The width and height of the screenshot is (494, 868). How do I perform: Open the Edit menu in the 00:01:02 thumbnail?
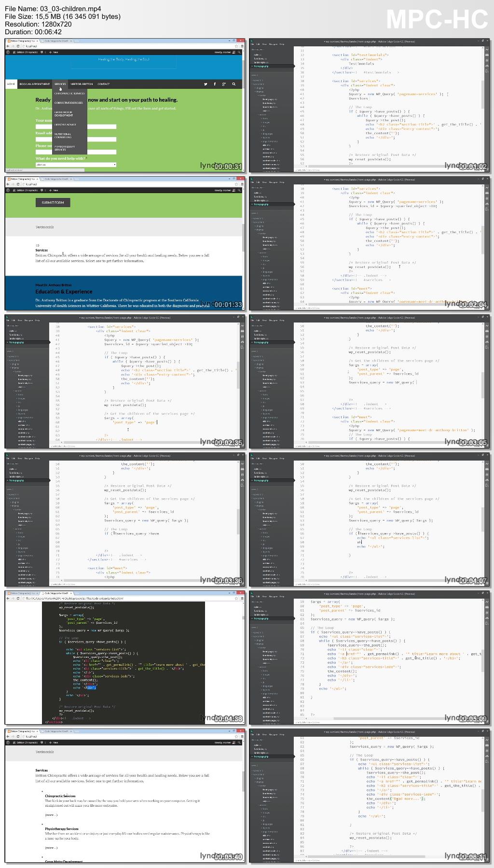258,44
